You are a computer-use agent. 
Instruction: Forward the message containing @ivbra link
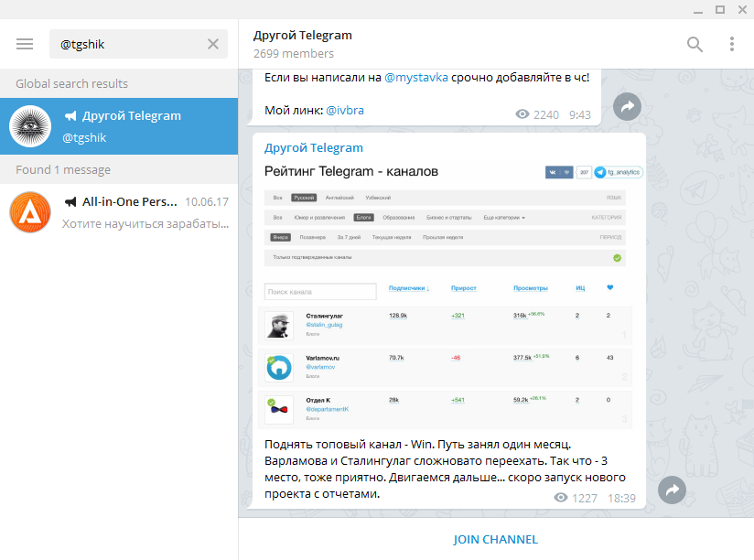coord(627,107)
